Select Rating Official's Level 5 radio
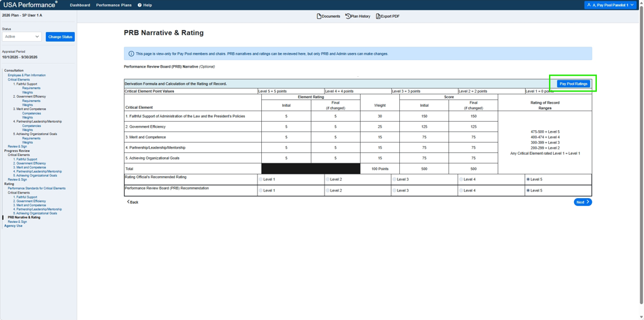Viewport: 644px width, 320px height. click(x=527, y=179)
